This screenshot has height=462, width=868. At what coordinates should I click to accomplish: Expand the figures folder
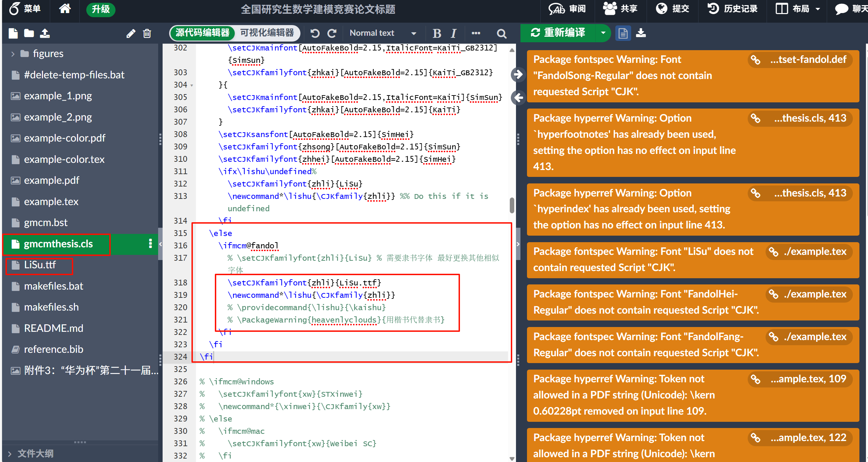13,54
